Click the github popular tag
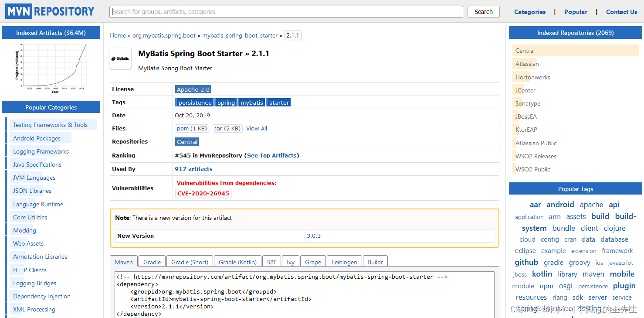Viewport: 644px width, 318px height. pos(526,262)
